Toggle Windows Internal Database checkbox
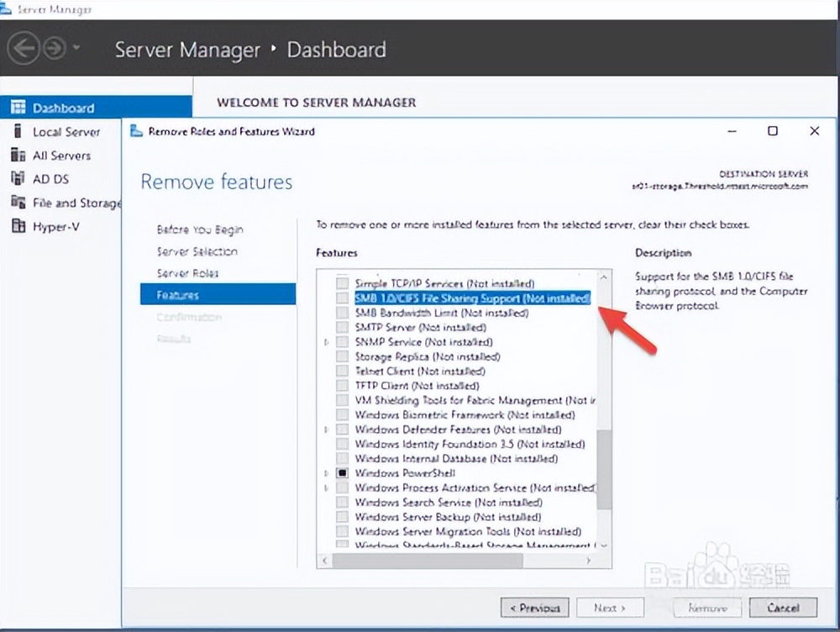This screenshot has width=840, height=632. [x=343, y=458]
